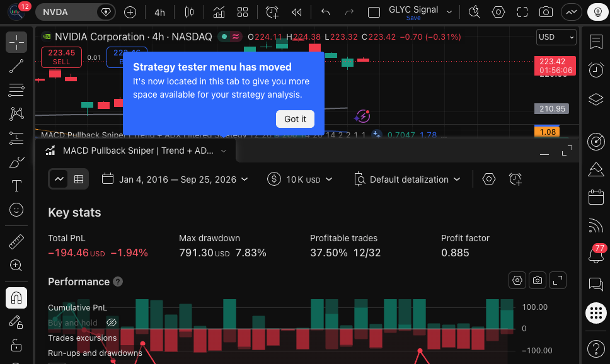610x364 pixels.
Task: Open notifications bell with 77 badge
Action: [x=596, y=254]
